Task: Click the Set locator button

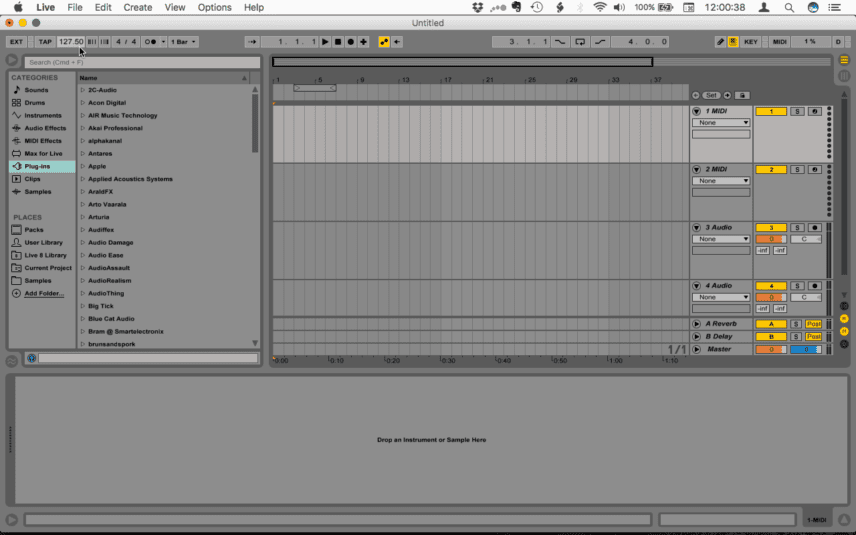Action: tap(711, 95)
